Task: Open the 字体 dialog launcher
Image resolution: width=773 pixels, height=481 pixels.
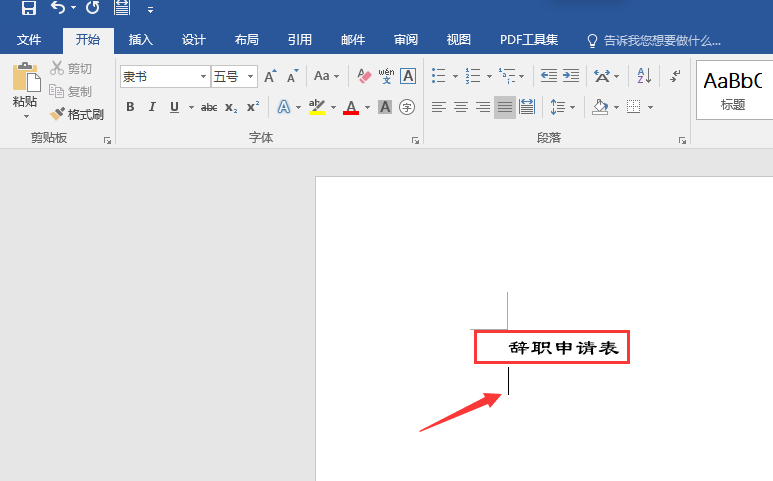Action: pyautogui.click(x=416, y=141)
